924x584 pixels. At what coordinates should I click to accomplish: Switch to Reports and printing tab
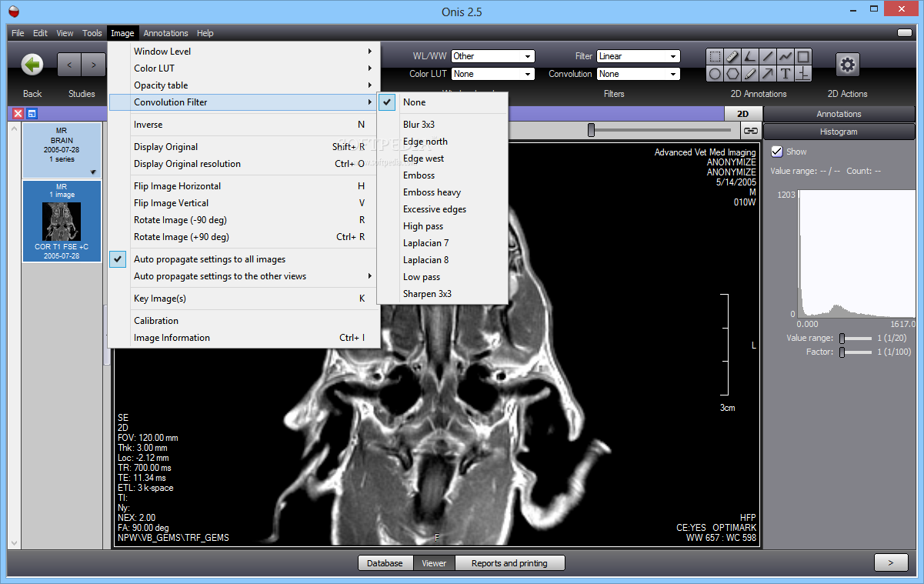pyautogui.click(x=509, y=563)
